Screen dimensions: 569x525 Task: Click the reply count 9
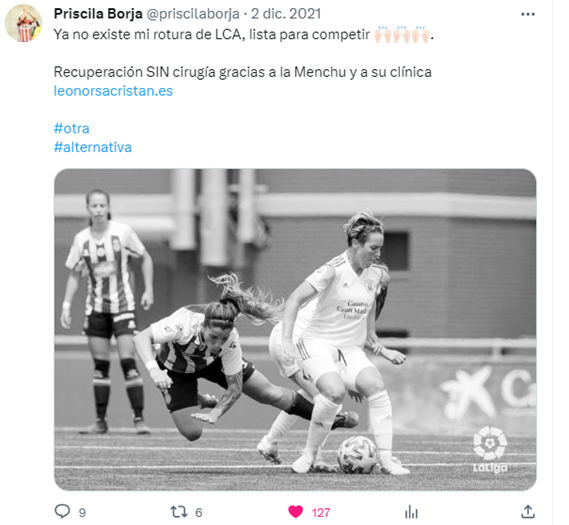82,513
